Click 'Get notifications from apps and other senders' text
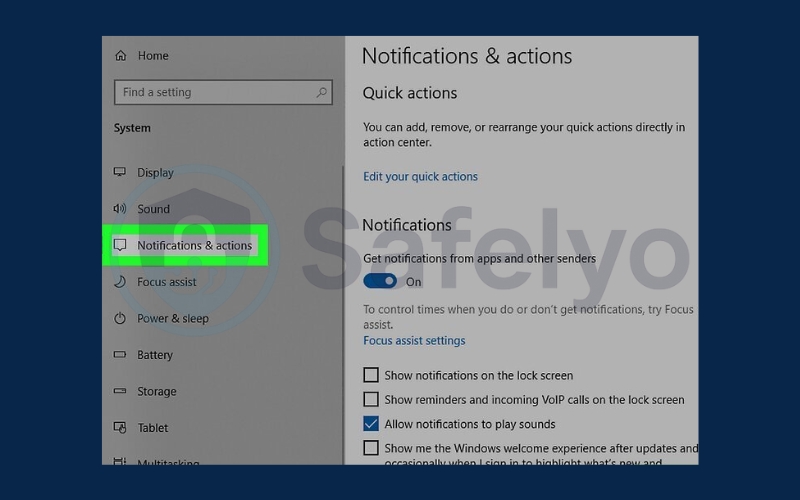The image size is (800, 500). pyautogui.click(x=480, y=259)
